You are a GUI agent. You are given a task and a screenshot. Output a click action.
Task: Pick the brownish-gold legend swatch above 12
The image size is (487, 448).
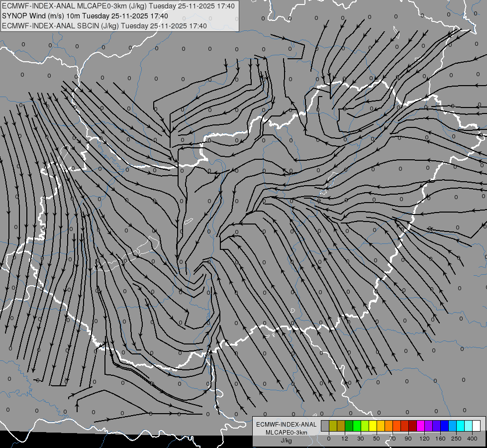(341, 426)
